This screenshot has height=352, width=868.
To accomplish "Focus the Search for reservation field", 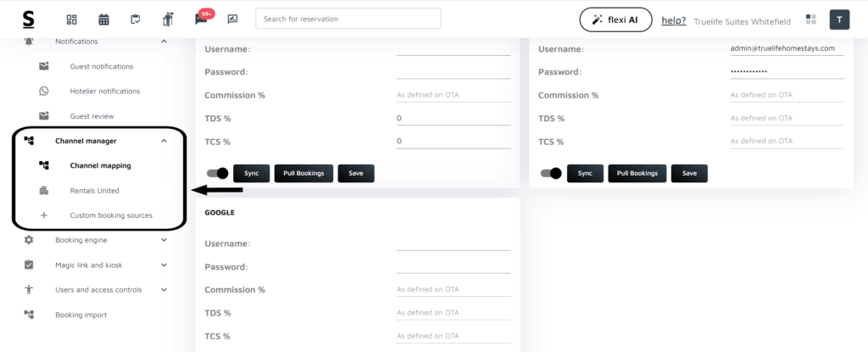I will click(348, 19).
